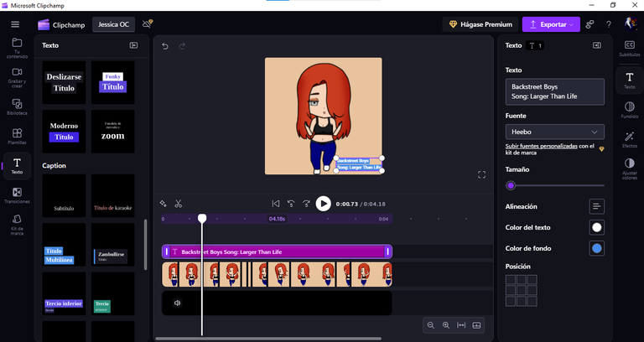Choose the zoom fade text template
The image size is (644, 342).
113,132
